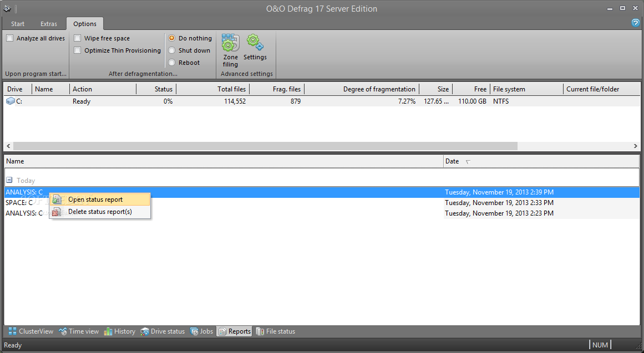The height and width of the screenshot is (353, 644).
Task: Enable Optimize Thin Provisioning checkbox
Action: tap(77, 50)
